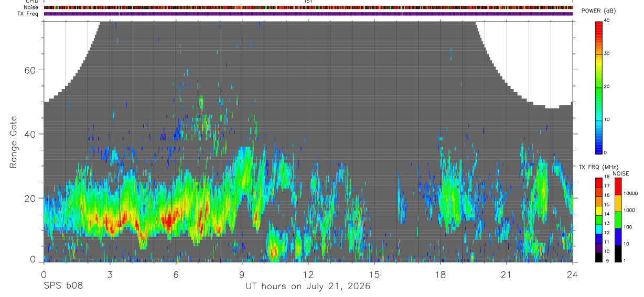Image resolution: width=644 pixels, height=297 pixels.
Task: Click the red 40 dB end of power scale
Action: pos(598,23)
